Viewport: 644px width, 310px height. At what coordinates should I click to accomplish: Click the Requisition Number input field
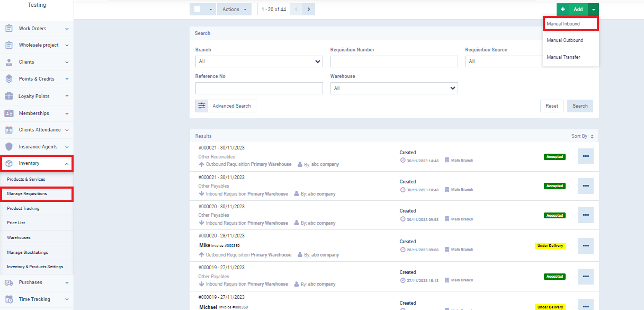click(393, 61)
